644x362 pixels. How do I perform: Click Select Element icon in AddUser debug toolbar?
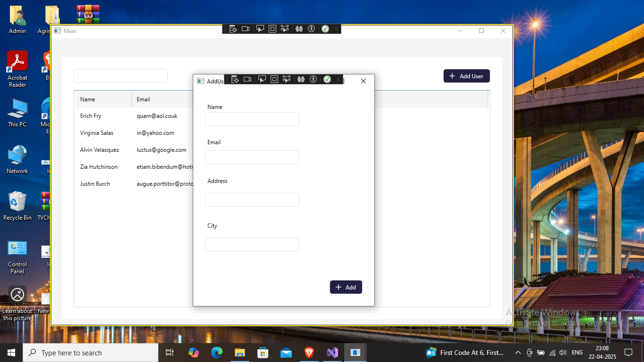coord(262,79)
